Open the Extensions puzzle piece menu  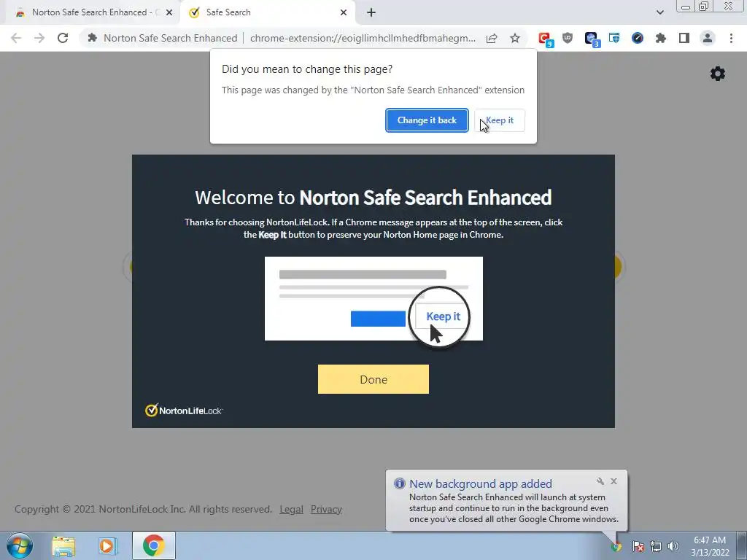pyautogui.click(x=661, y=38)
